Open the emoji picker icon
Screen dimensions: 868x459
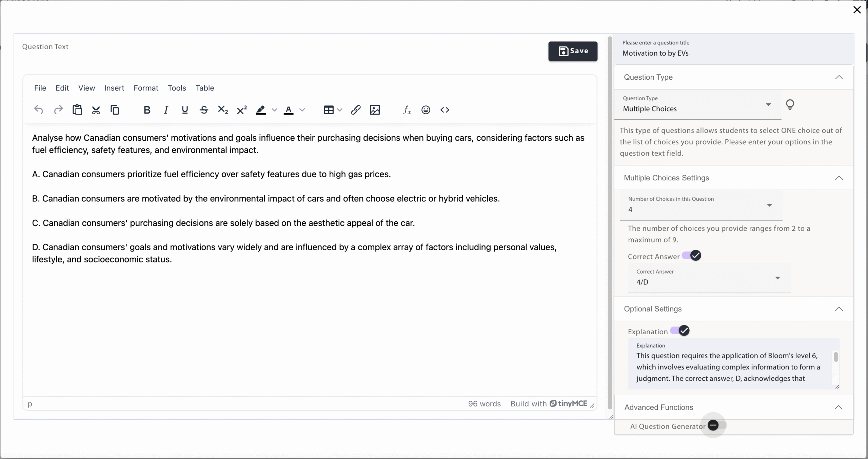point(426,110)
